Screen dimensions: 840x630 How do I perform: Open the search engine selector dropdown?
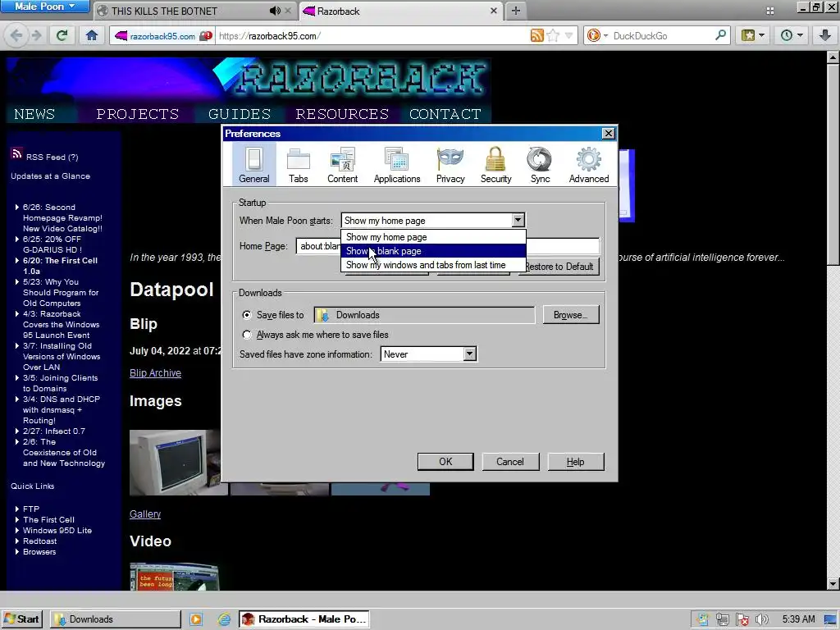598,36
